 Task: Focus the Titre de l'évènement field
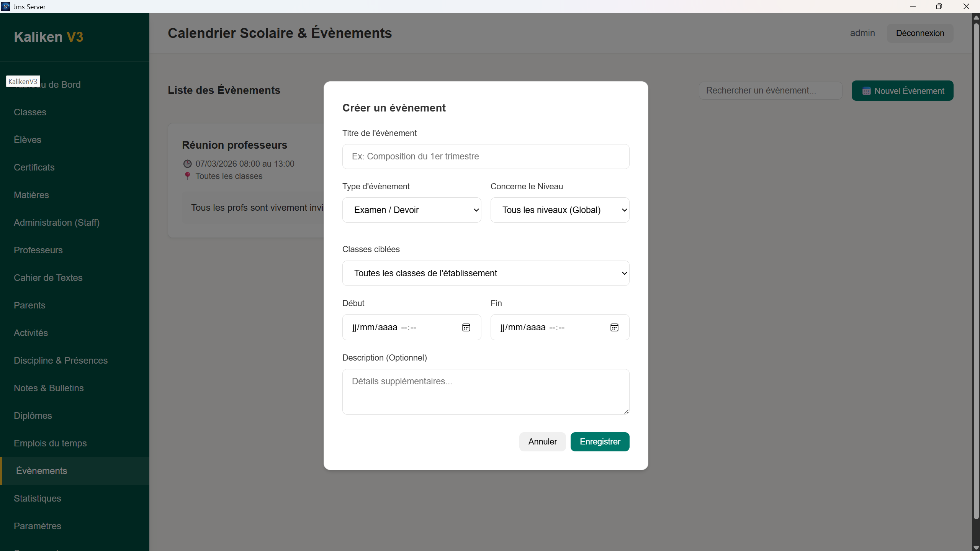pos(485,157)
